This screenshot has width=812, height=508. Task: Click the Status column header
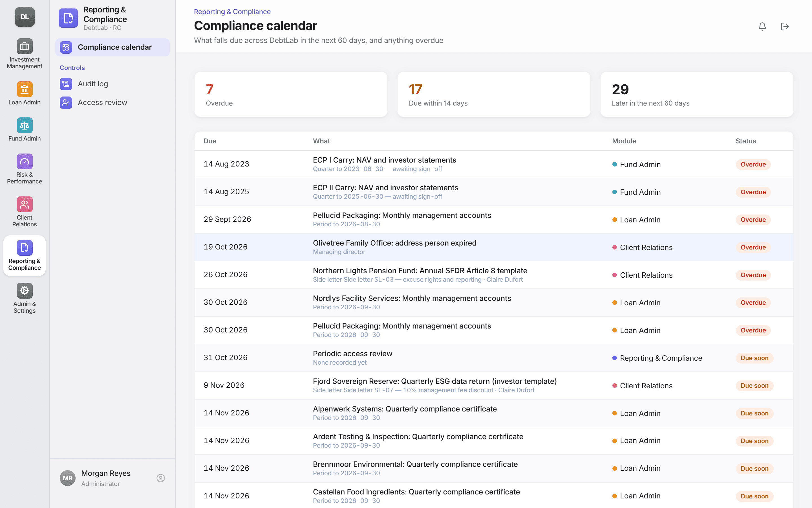point(745,141)
